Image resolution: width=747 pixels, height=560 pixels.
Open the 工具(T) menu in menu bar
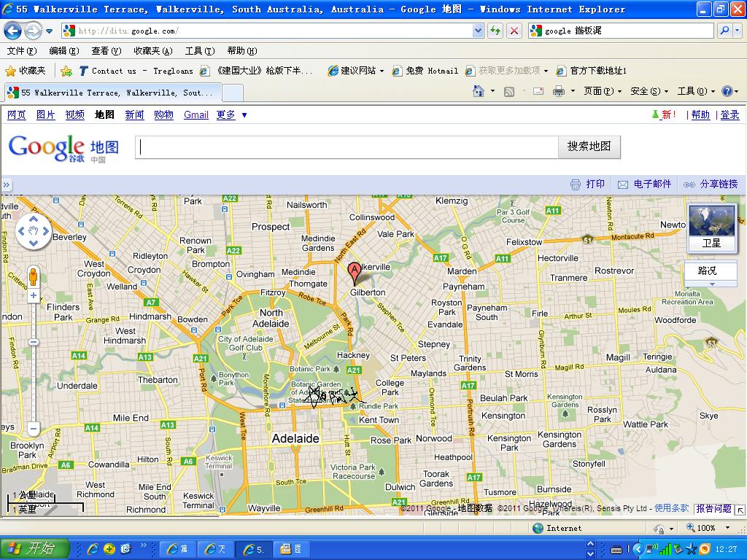199,51
